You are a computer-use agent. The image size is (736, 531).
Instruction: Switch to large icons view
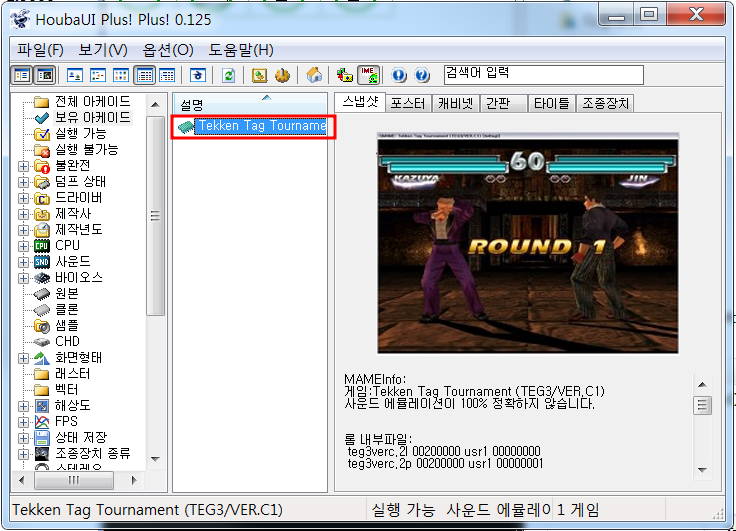click(x=75, y=75)
